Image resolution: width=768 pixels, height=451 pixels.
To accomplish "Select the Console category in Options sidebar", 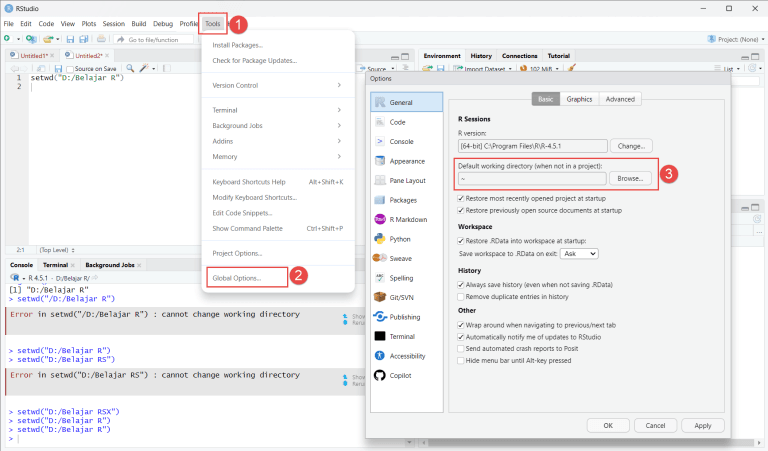I will [407, 142].
